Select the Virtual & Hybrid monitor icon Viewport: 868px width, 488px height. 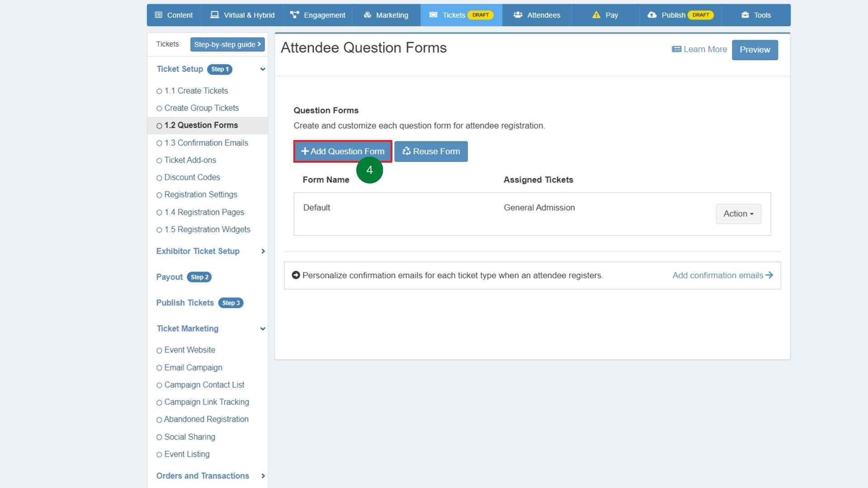214,14
